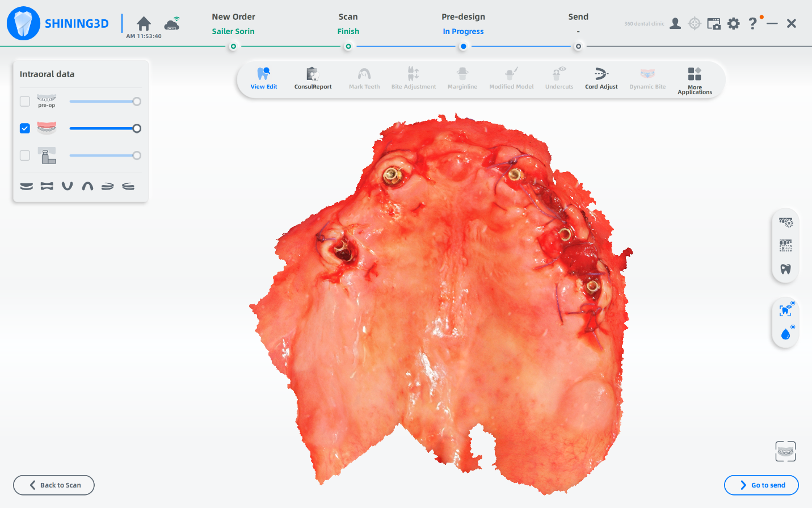Uncheck the upper jaw scan checkbox
Screen dimensions: 812x508
point(25,128)
